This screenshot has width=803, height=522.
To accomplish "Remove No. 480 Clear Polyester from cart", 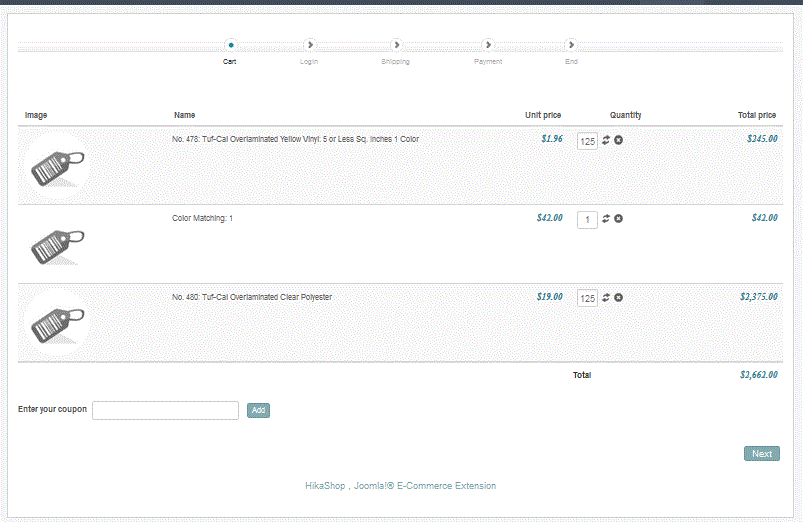I will [x=619, y=297].
